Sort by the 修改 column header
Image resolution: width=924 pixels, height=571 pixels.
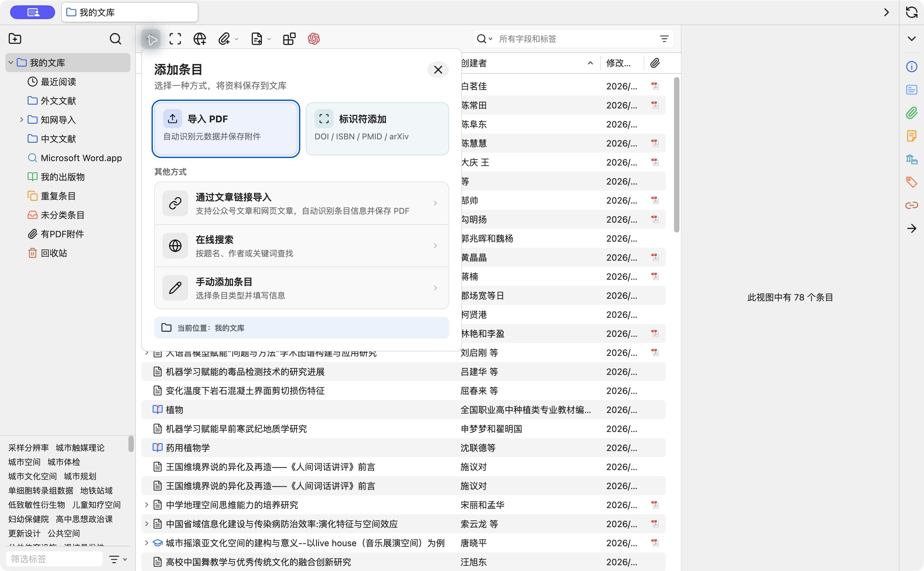point(621,63)
